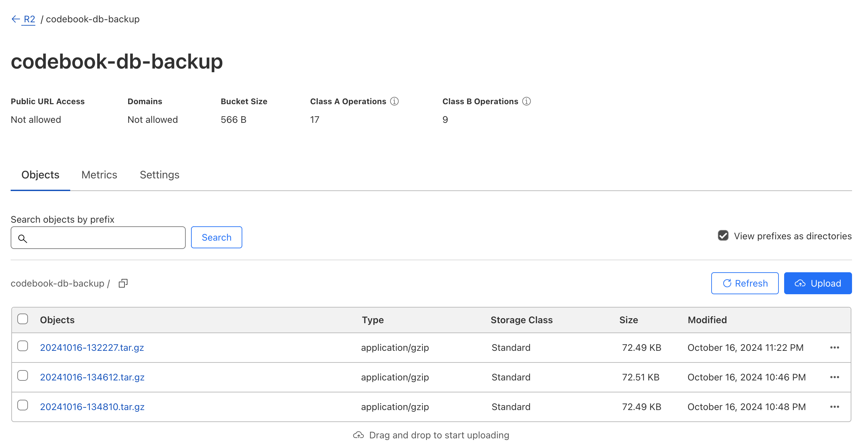The height and width of the screenshot is (446, 868).
Task: Focus the search objects by prefix field
Action: (105, 238)
